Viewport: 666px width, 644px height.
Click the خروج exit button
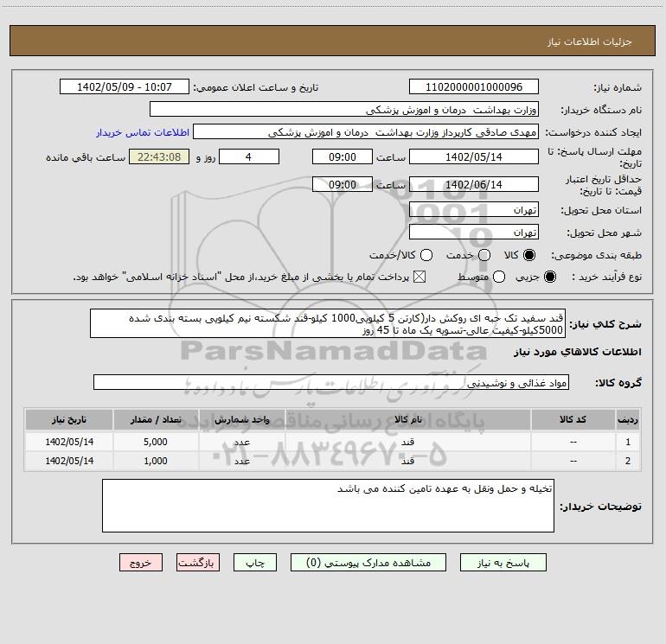pos(141,563)
